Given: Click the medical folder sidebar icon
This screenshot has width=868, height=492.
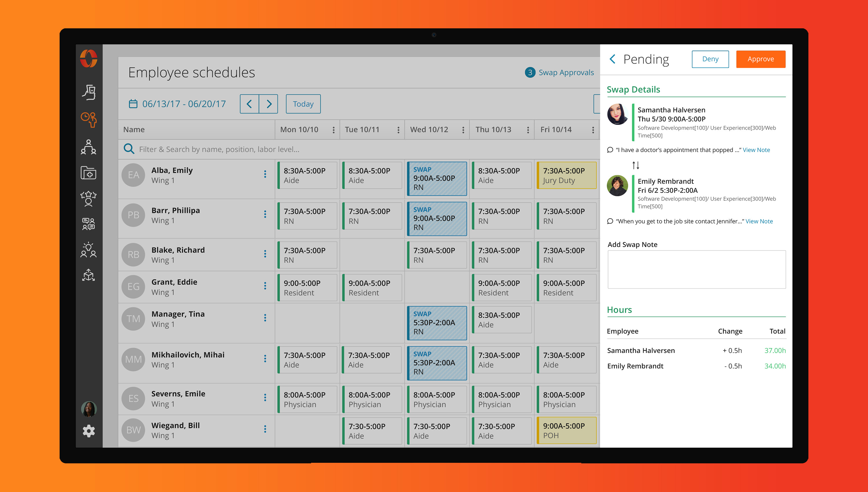Looking at the screenshot, I should coord(89,173).
